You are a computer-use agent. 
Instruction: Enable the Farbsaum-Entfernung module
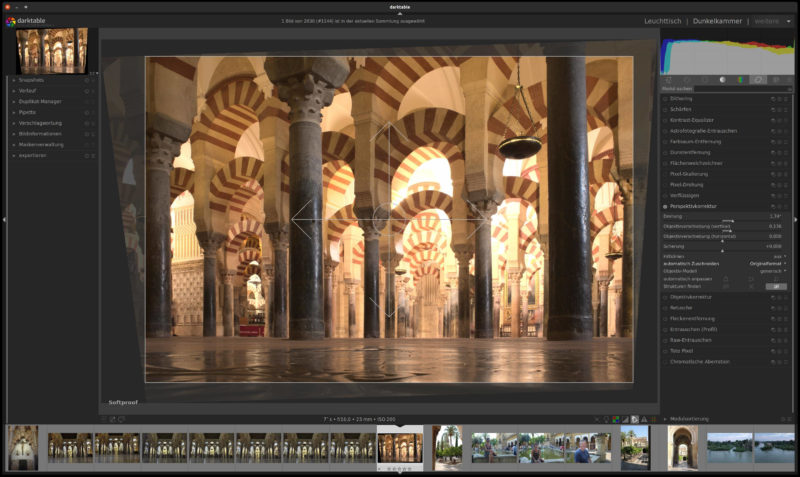coord(665,142)
